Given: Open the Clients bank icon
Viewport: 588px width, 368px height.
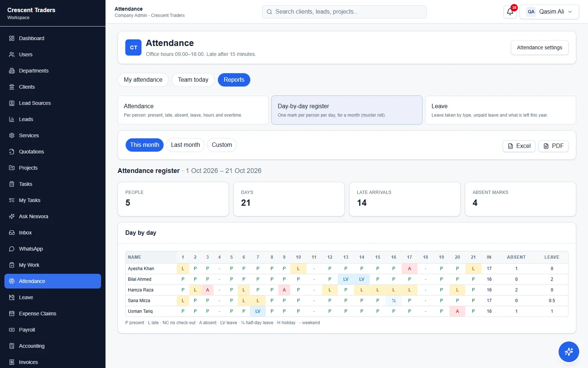Looking at the screenshot, I should coord(12,87).
